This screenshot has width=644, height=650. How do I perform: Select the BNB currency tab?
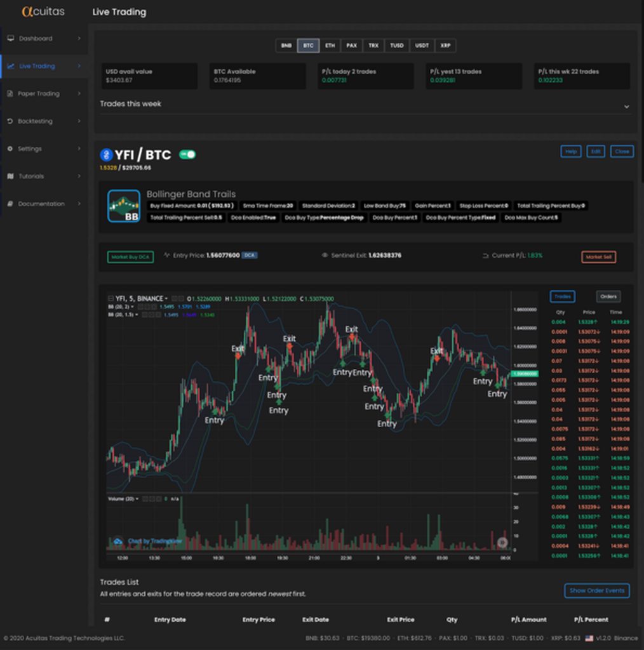pyautogui.click(x=286, y=46)
